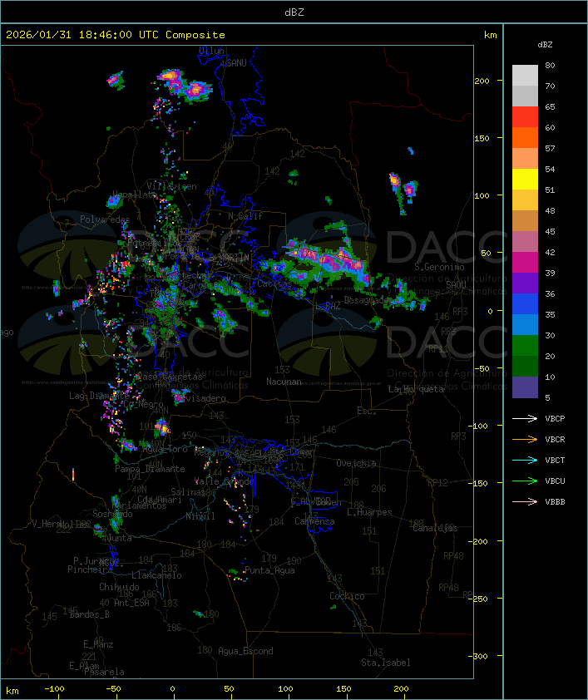Click the Polvaredas station label

pyautogui.click(x=105, y=219)
